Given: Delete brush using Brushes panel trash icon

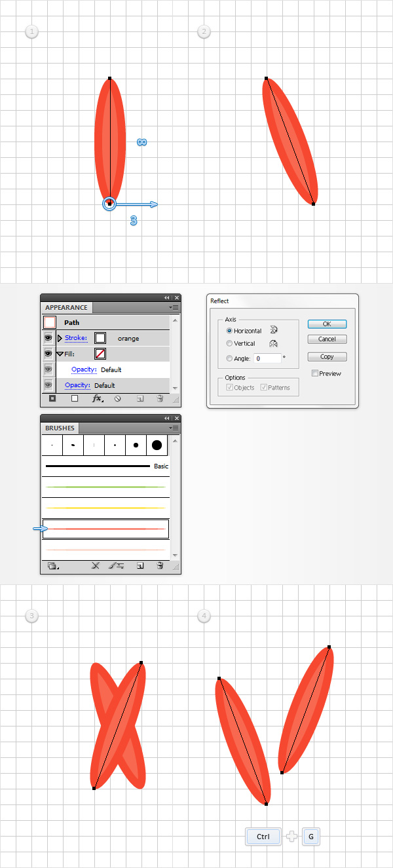Looking at the screenshot, I should click(x=159, y=566).
